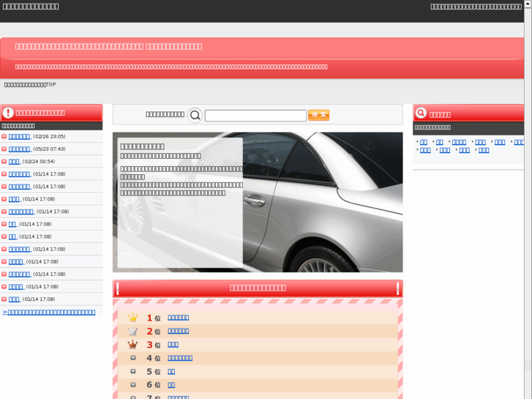532x399 pixels.
Task: Click the vertical scrollbar up arrow
Action: (x=528, y=3)
